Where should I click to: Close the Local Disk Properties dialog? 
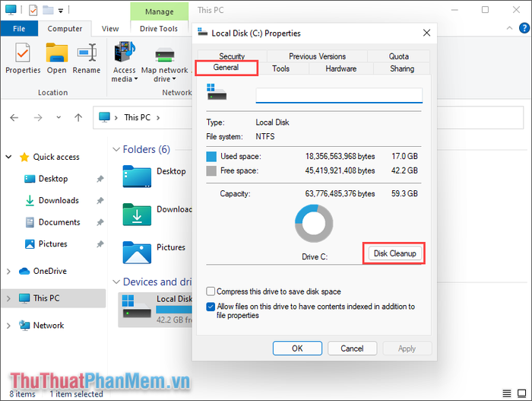(x=427, y=33)
